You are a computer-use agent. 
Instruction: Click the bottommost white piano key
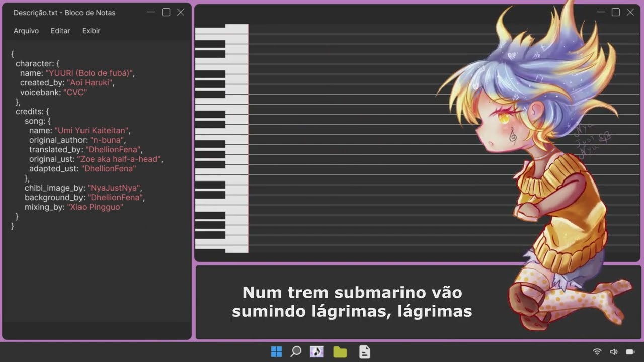(221, 249)
